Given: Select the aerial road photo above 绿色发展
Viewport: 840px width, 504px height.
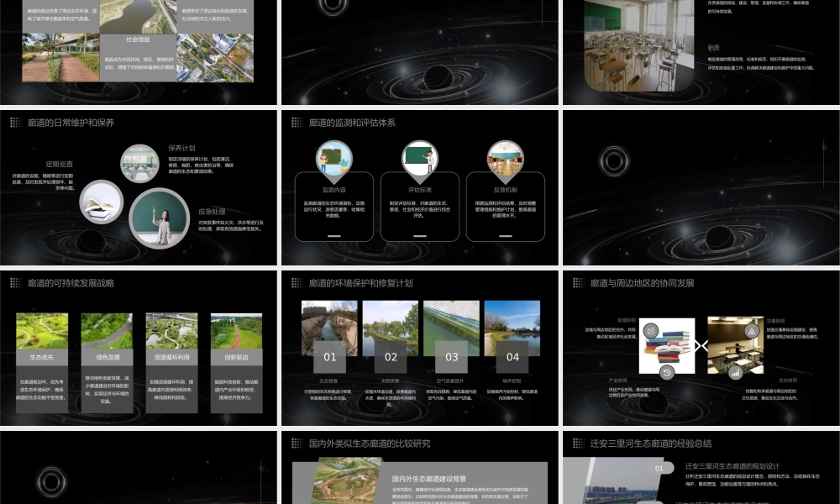Looking at the screenshot, I should pyautogui.click(x=108, y=331).
